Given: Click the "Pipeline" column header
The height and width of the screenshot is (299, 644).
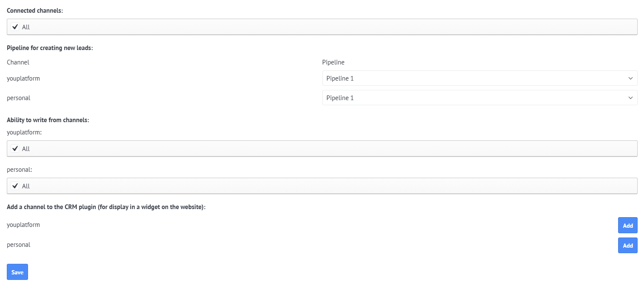Looking at the screenshot, I should [333, 62].
